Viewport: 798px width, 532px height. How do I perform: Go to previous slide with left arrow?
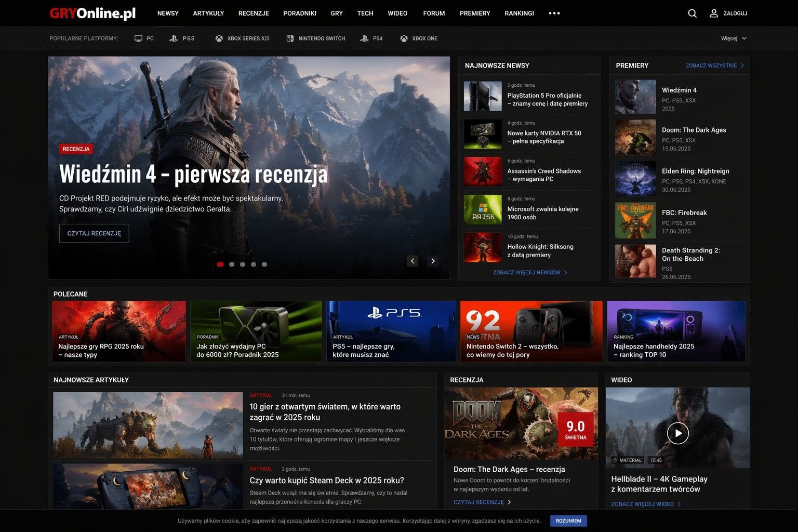(413, 261)
